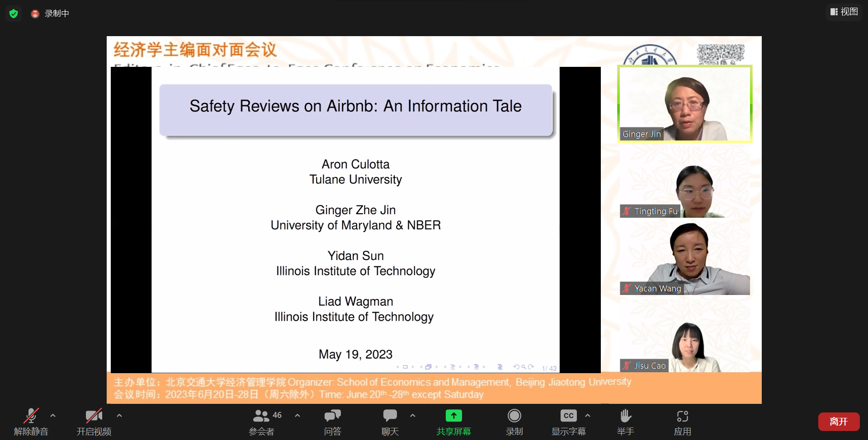
Task: Click author name 'Liad Wagman'
Action: 355,301
